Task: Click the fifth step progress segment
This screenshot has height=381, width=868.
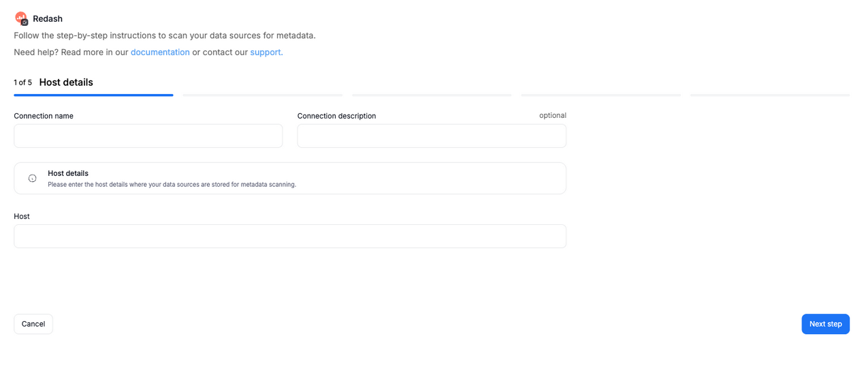Action: [770, 95]
